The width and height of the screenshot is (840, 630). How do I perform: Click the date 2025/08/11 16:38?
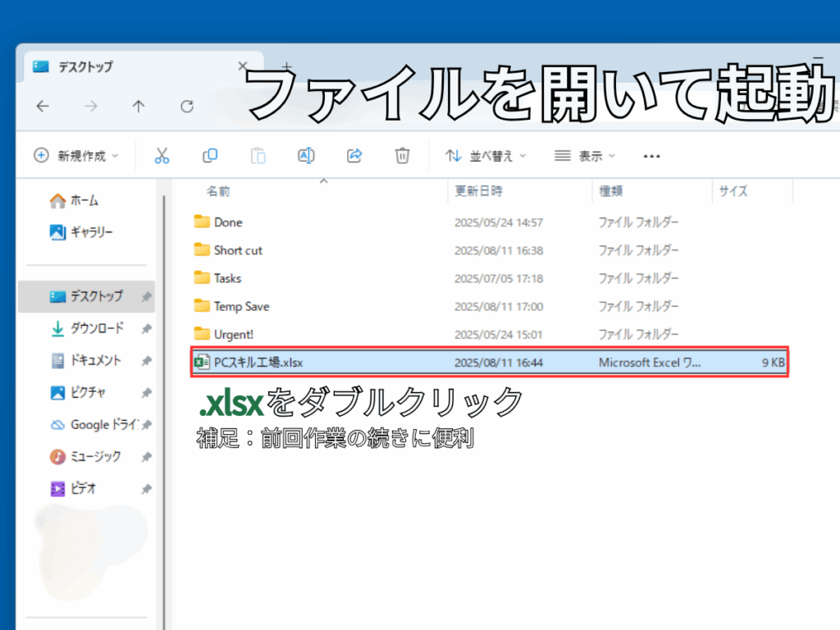pyautogui.click(x=499, y=250)
